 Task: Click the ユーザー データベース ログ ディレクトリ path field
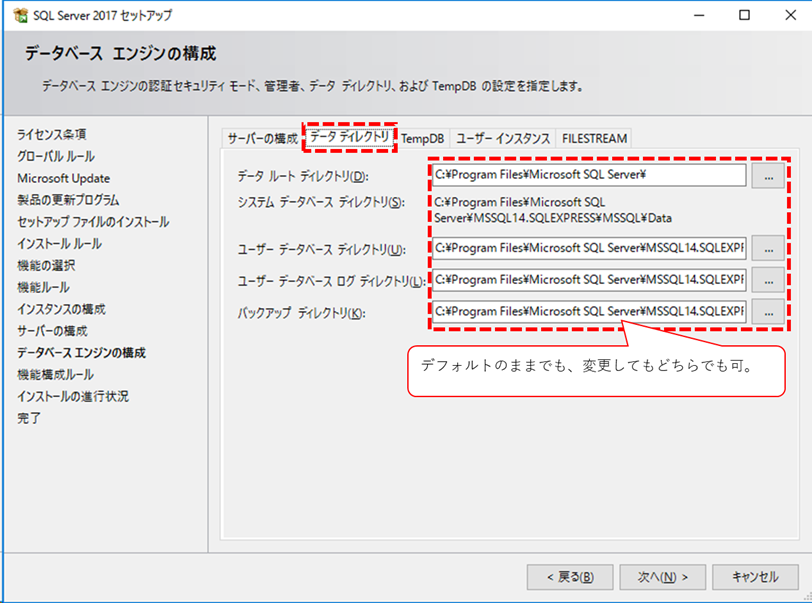(589, 280)
